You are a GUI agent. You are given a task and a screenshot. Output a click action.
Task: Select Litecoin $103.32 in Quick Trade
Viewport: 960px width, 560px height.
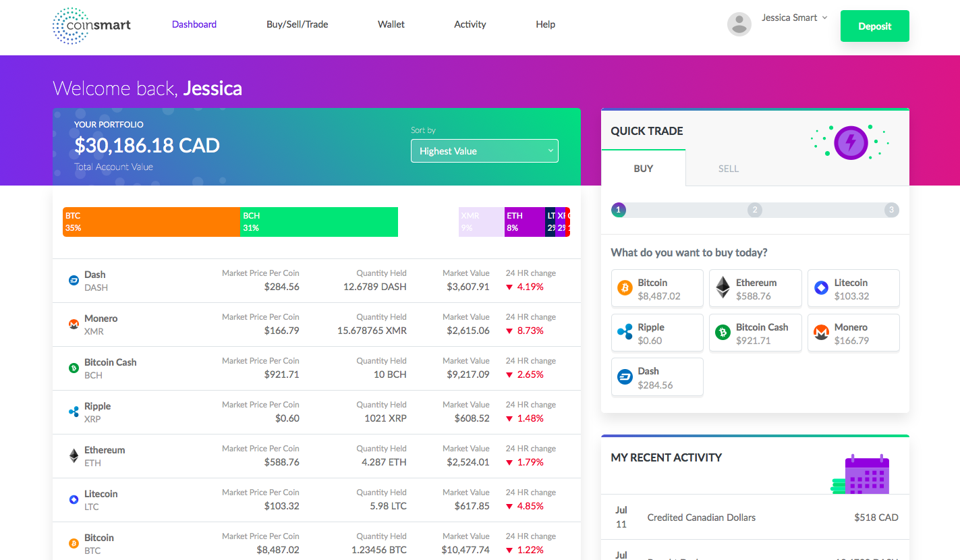(x=853, y=288)
